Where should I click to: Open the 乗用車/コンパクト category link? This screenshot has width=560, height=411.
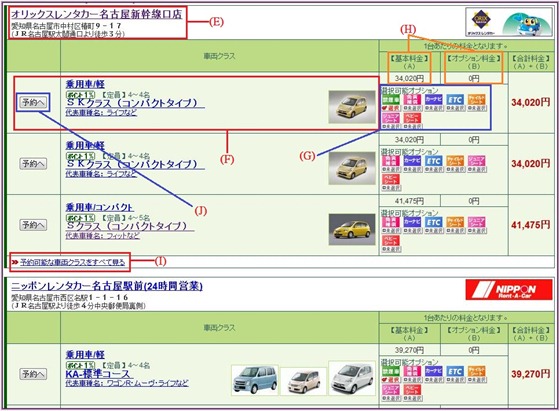[x=100, y=207]
